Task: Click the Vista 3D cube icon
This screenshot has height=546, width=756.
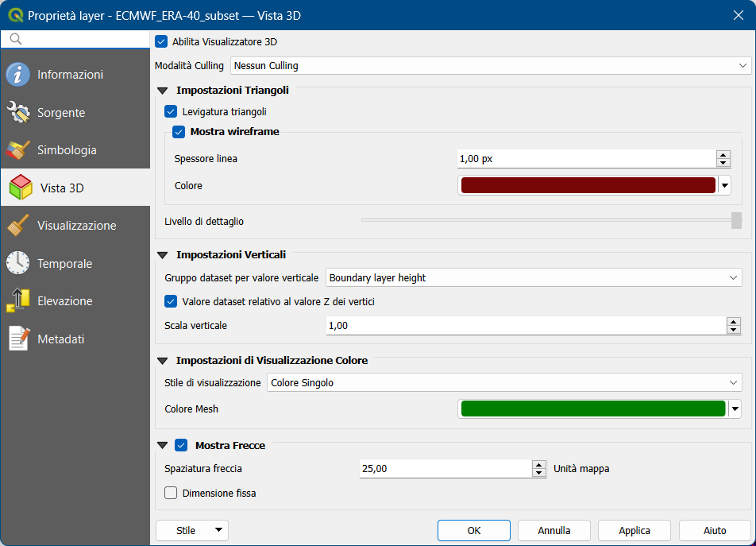Action: pos(21,188)
